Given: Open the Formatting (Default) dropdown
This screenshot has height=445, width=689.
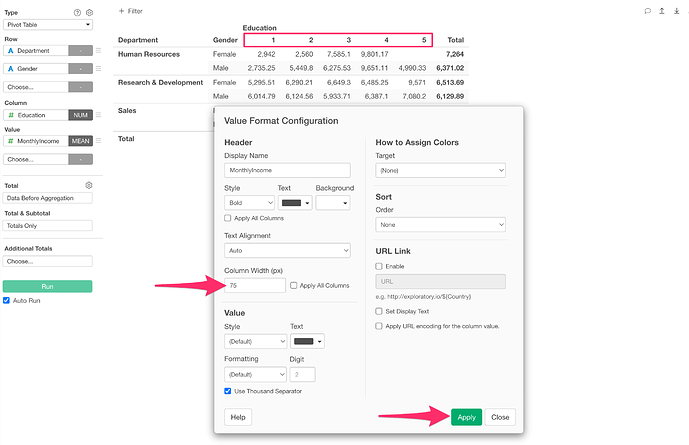Looking at the screenshot, I should point(256,375).
